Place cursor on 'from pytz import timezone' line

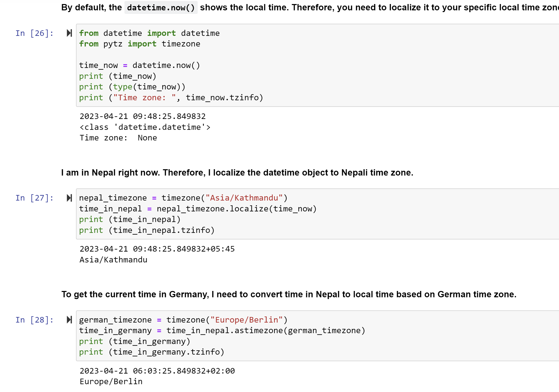(x=139, y=44)
